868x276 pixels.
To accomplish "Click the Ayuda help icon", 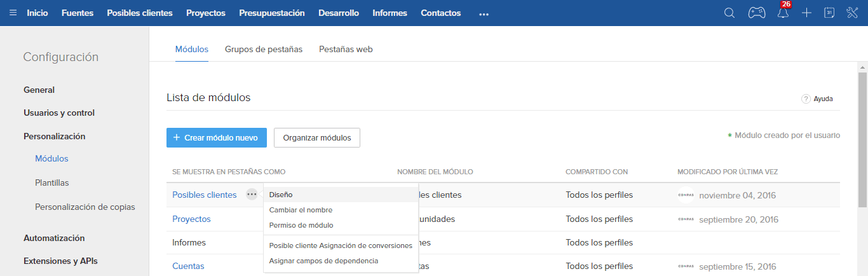I will (806, 99).
